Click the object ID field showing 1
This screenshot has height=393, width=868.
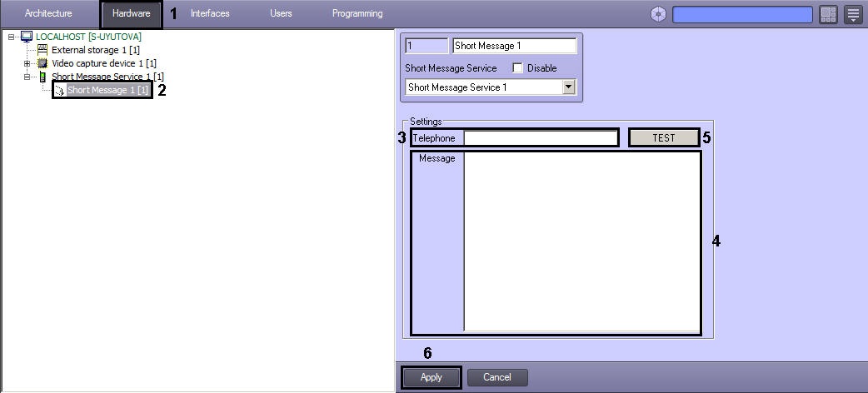coord(427,46)
